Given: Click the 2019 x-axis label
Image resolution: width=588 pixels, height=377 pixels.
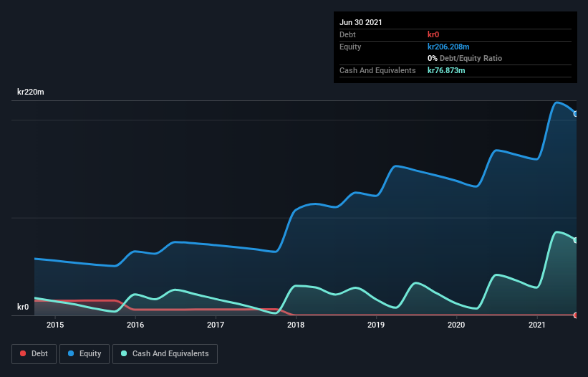Looking at the screenshot, I should (x=376, y=325).
